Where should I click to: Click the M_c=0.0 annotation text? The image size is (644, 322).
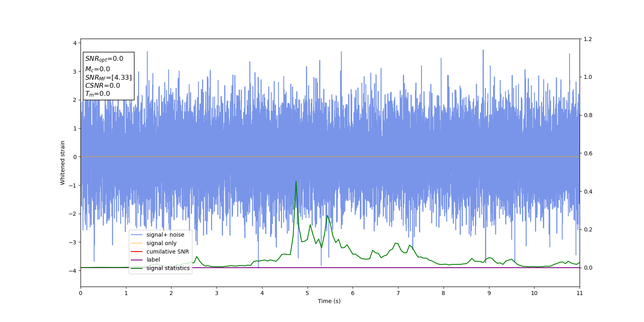tap(97, 69)
